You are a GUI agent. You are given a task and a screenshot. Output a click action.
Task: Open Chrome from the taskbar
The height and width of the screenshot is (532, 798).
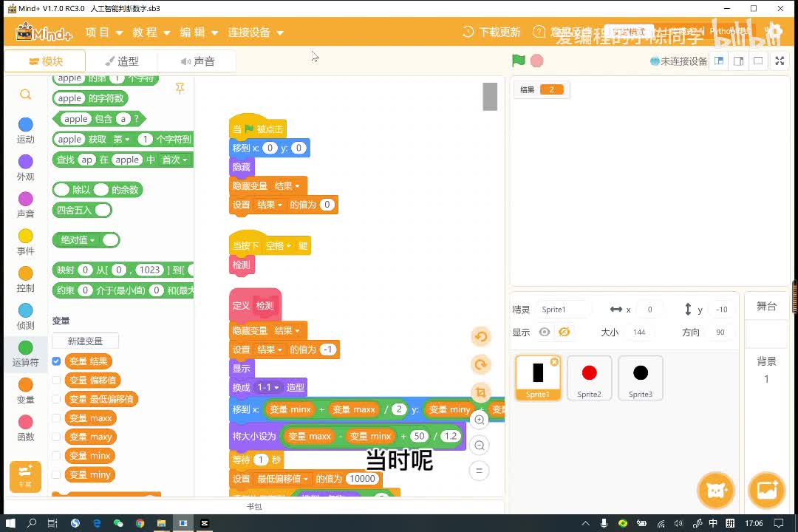tap(140, 523)
